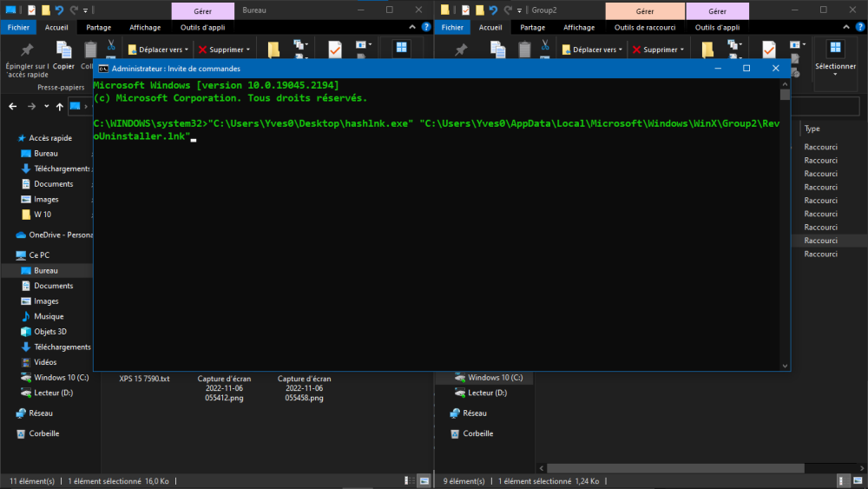Collapse the ribbon in the Bureau window
The image size is (868, 489).
[x=411, y=28]
